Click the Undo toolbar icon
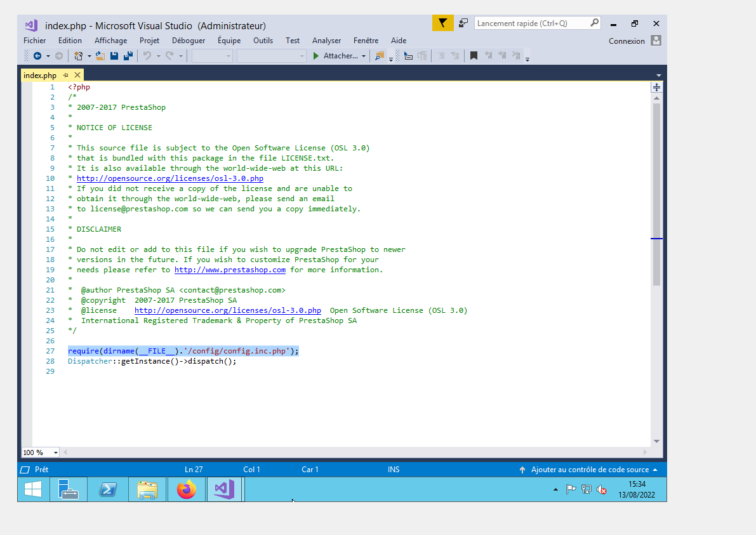The width and height of the screenshot is (756, 535). coord(147,56)
